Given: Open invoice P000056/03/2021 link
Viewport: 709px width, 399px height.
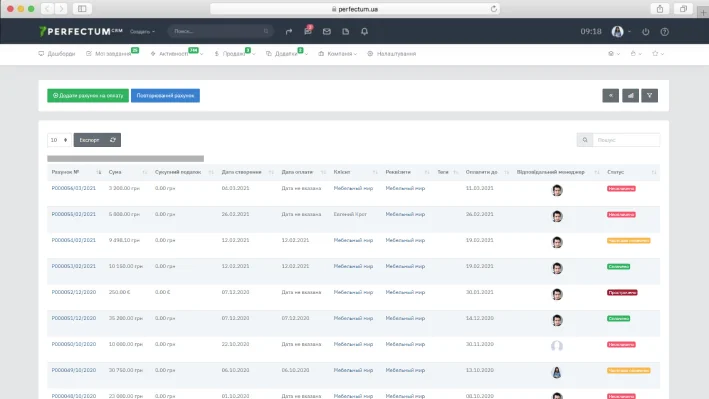Looking at the screenshot, I should coord(74,188).
